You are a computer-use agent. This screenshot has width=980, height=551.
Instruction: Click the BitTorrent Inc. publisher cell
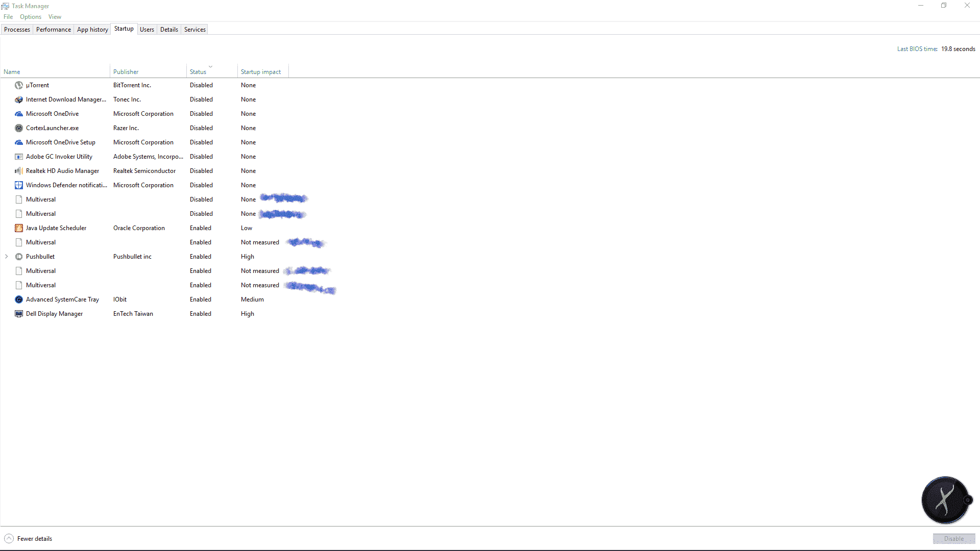[132, 85]
